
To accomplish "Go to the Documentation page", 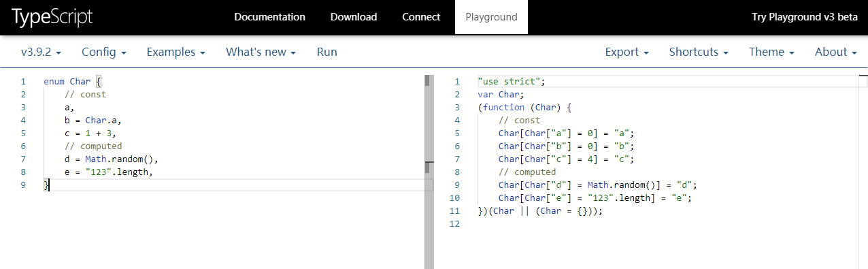I will pos(269,17).
